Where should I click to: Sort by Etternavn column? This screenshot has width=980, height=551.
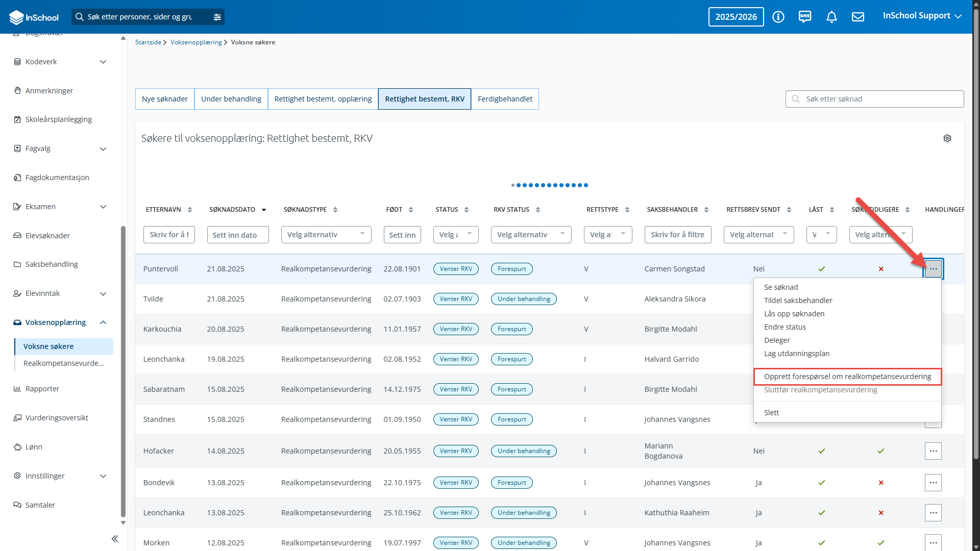coord(189,210)
